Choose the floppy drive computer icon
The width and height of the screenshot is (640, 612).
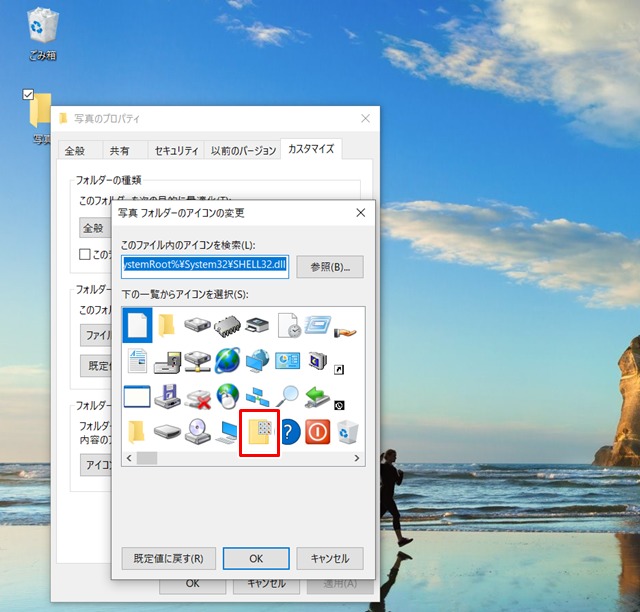(x=167, y=362)
